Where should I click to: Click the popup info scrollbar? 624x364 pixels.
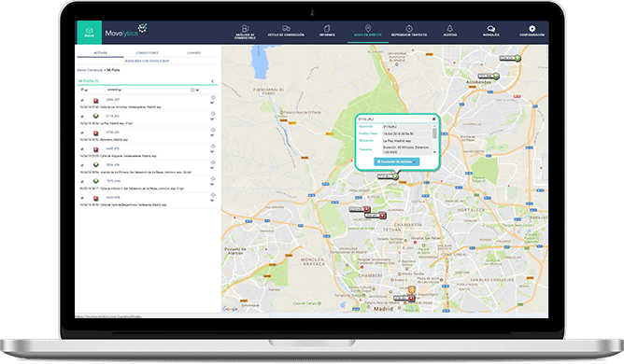tap(434, 139)
